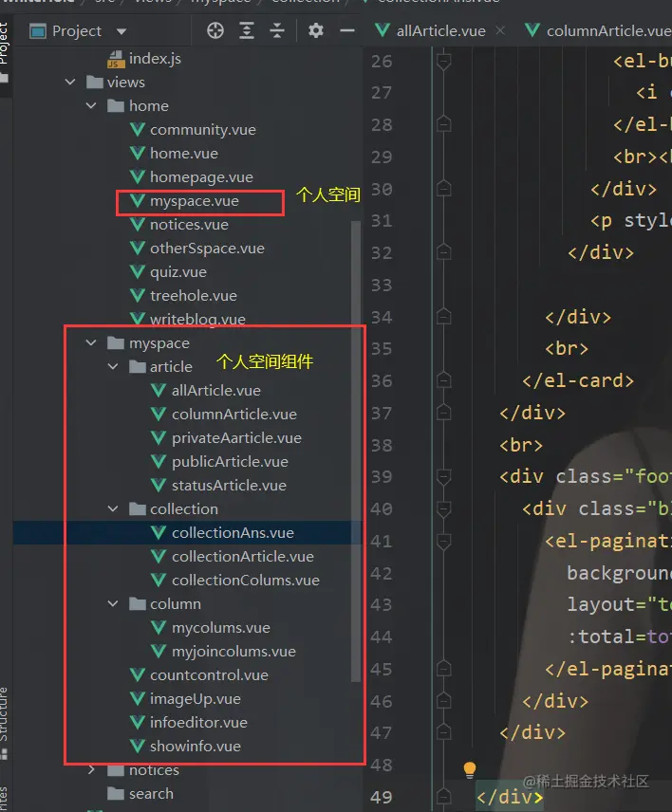Toggle code fold at line 45
The width and height of the screenshot is (672, 812).
tap(443, 669)
